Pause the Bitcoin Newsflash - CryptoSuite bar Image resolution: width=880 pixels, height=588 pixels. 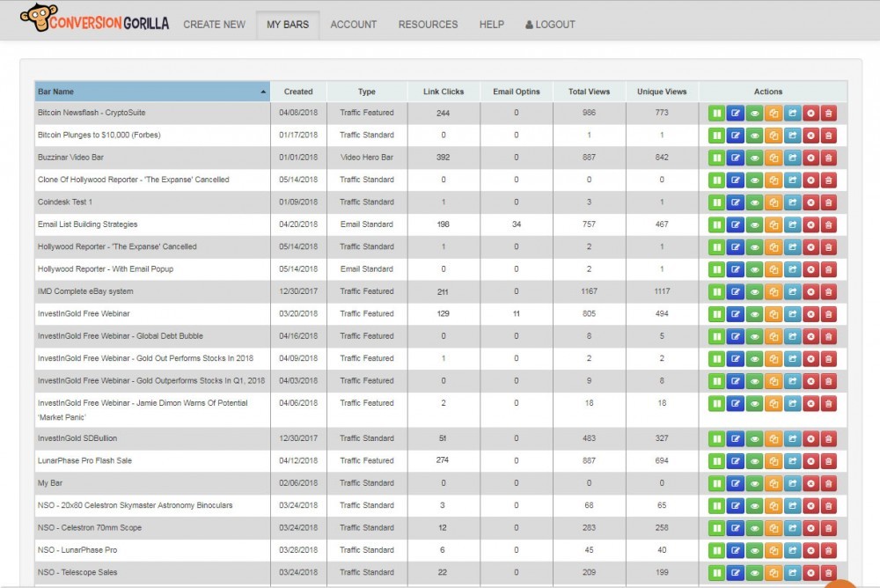(716, 114)
